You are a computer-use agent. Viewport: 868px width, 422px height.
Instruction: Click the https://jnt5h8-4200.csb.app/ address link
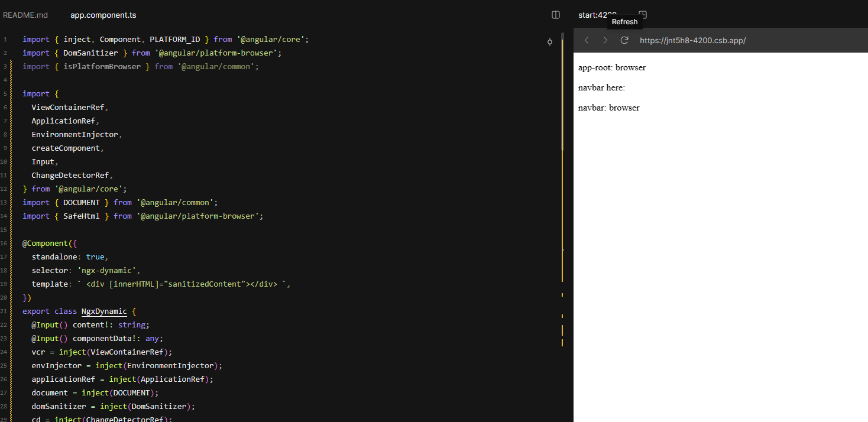pos(692,41)
